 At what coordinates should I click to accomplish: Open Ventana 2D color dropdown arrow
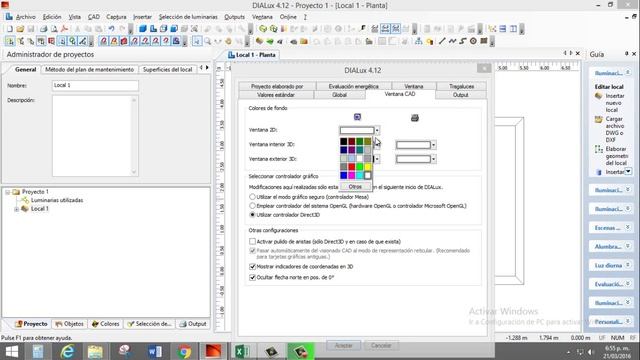coord(377,131)
